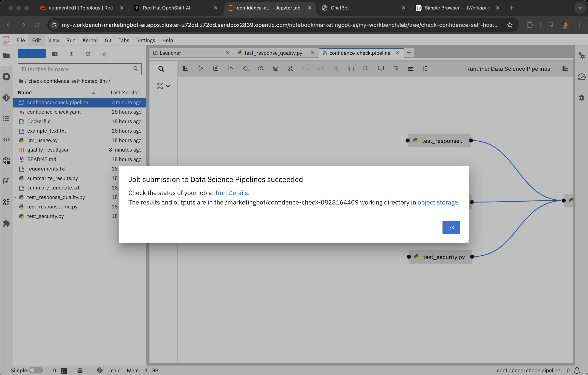Open the Kernel menu

[90, 40]
